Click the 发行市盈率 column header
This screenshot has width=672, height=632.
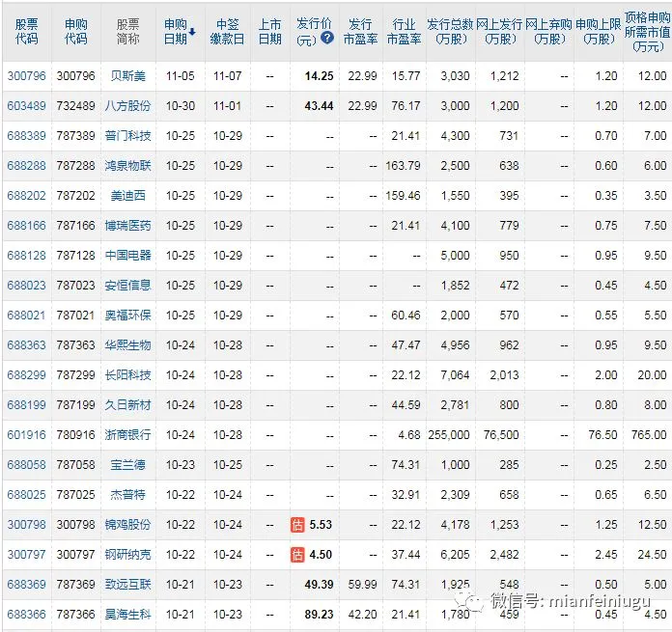click(x=360, y=32)
